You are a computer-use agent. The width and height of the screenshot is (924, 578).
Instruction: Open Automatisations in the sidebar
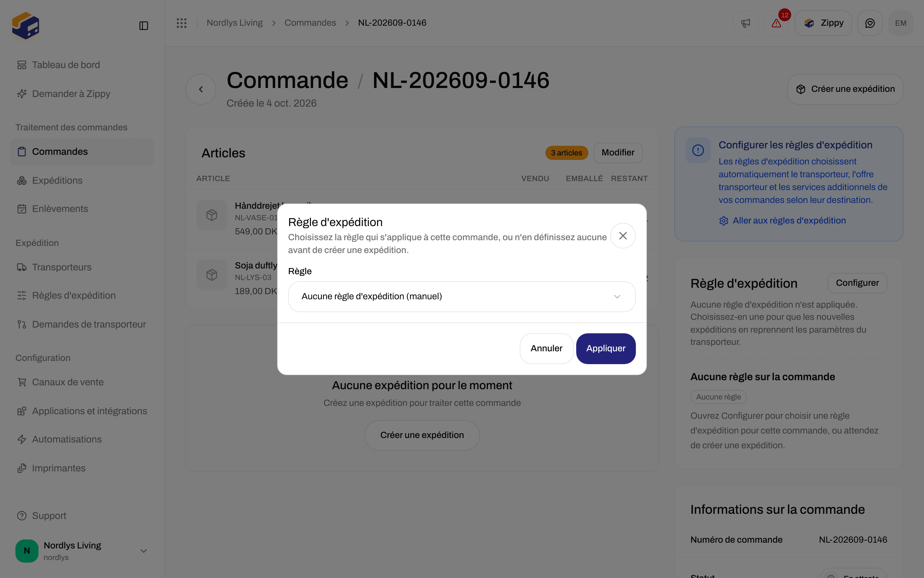pos(82,439)
